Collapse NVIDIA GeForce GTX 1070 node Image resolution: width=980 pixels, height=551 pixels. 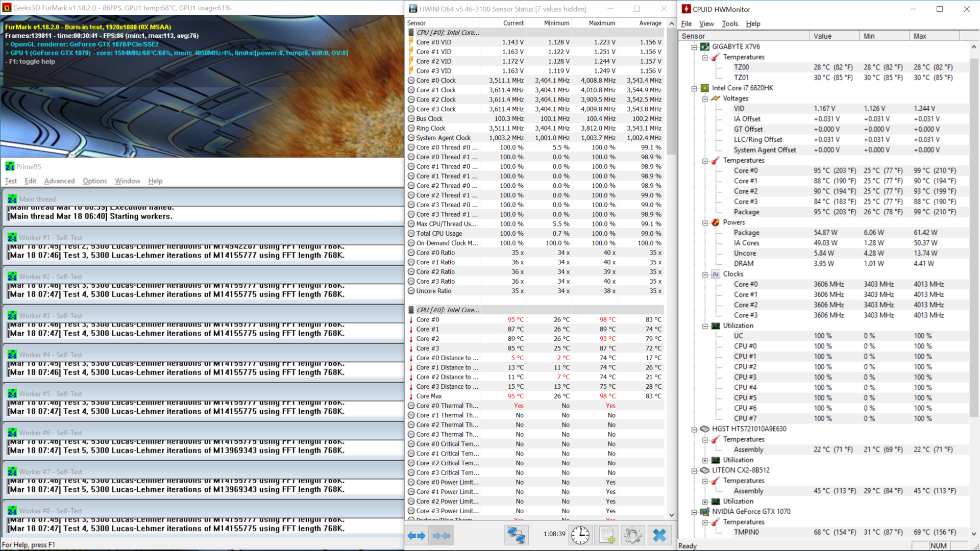pos(694,512)
